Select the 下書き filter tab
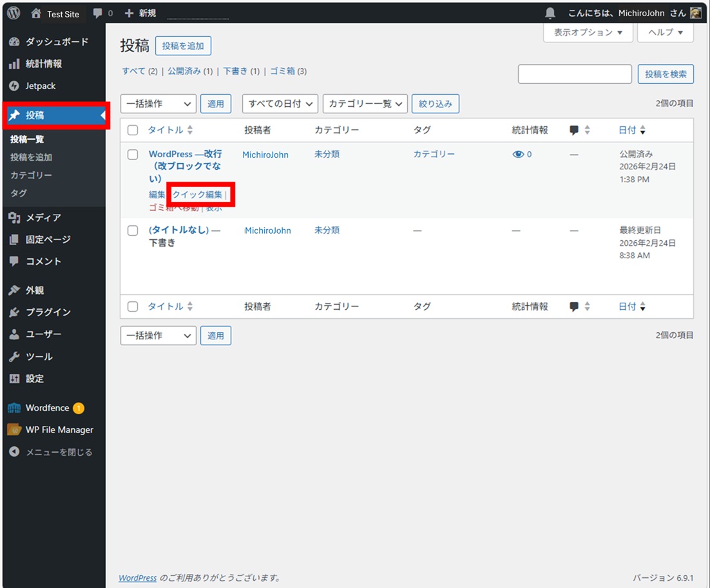Screen dimensions: 710x588 point(235,71)
